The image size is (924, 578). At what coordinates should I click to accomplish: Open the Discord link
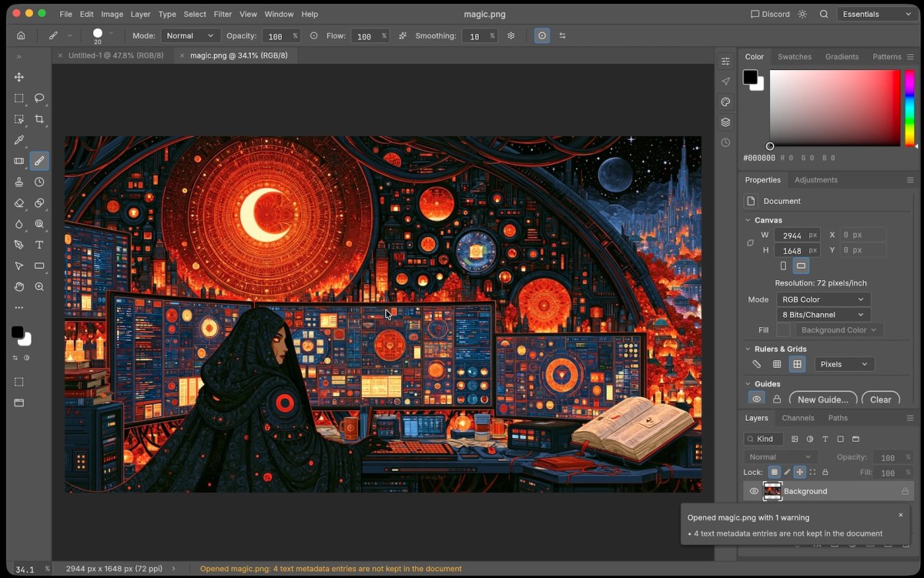770,14
